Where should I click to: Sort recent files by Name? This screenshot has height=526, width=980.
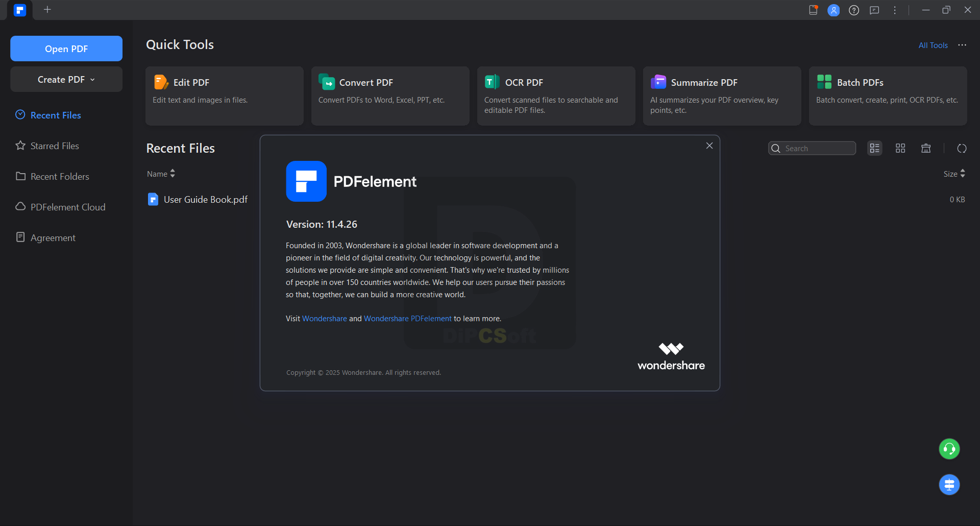point(161,174)
